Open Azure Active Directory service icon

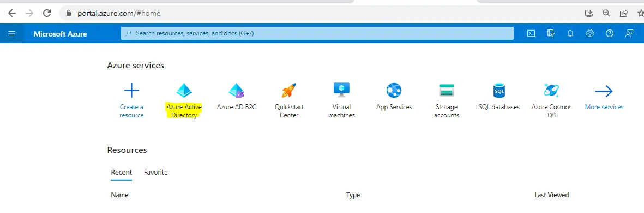[184, 90]
